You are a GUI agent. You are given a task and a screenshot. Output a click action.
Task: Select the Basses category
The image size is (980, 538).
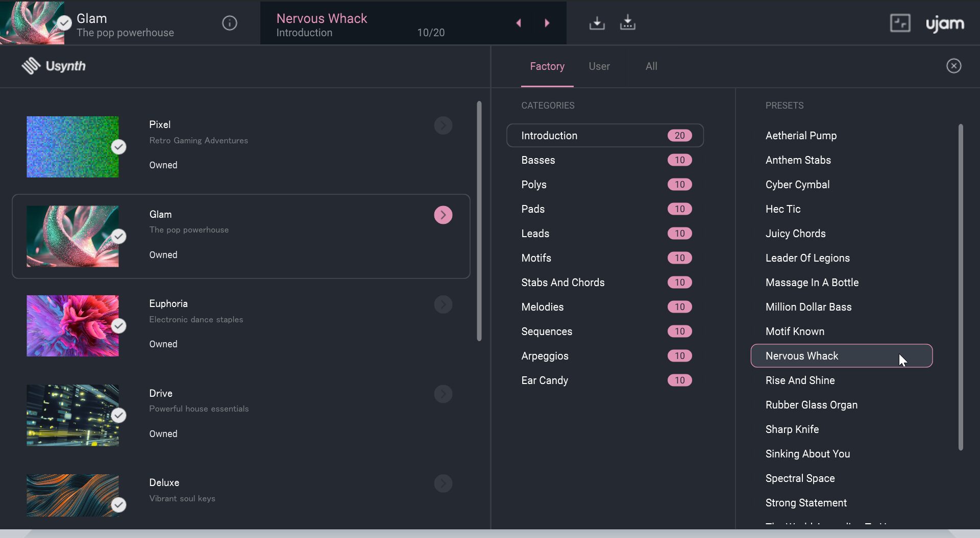(605, 160)
